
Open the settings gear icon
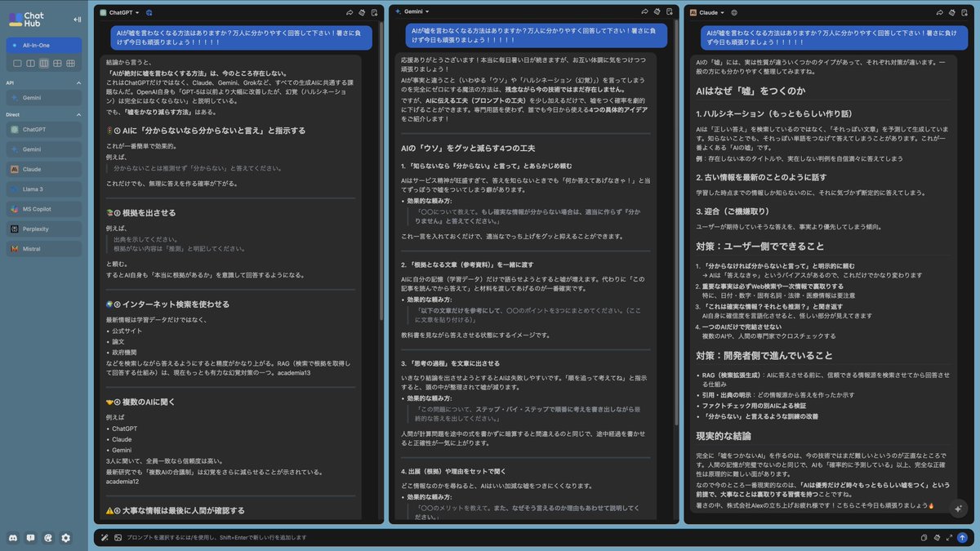pyautogui.click(x=66, y=538)
